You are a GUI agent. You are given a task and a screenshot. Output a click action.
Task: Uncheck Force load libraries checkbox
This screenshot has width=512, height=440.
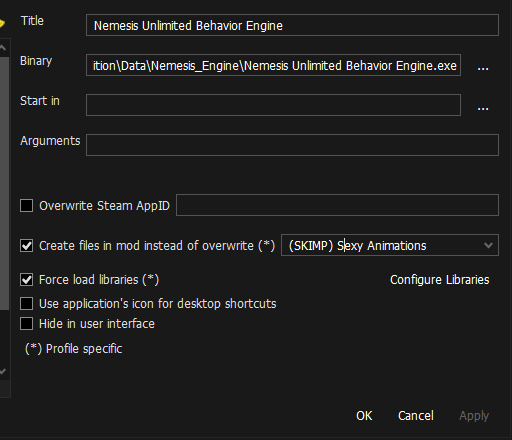27,280
